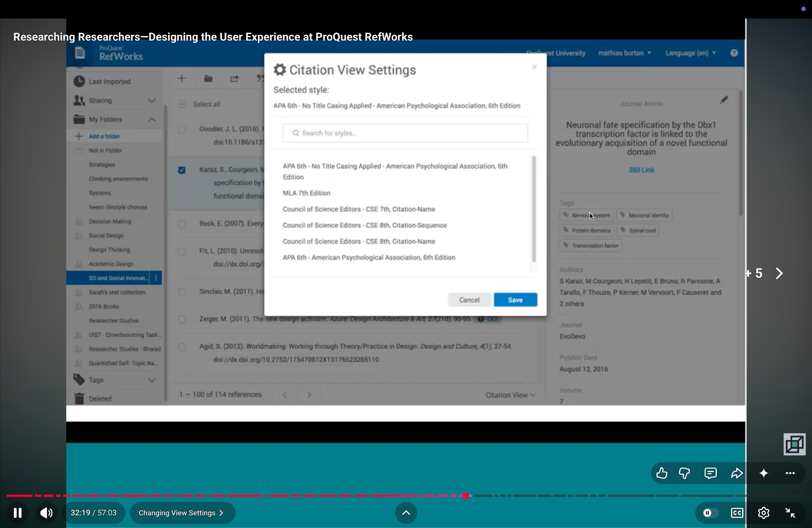Pause the video playback
The height and width of the screenshot is (528, 812).
(17, 513)
